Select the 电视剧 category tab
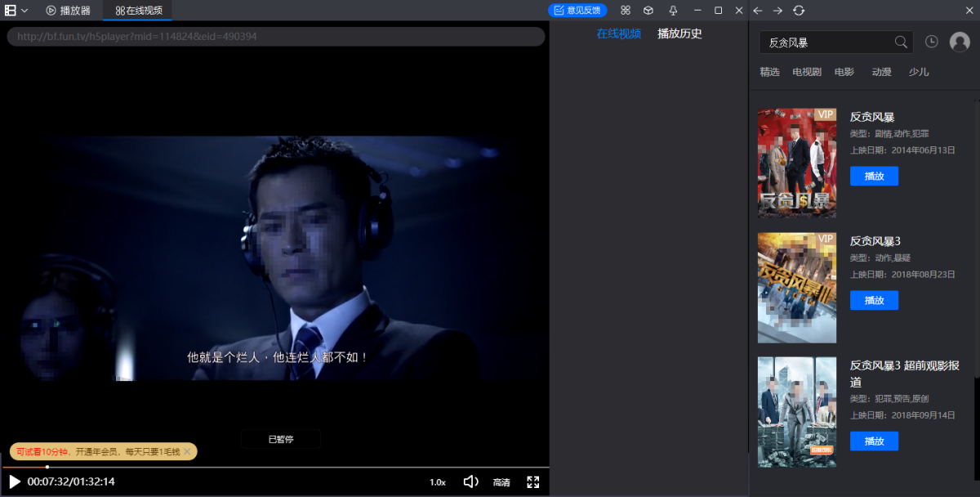 [807, 72]
